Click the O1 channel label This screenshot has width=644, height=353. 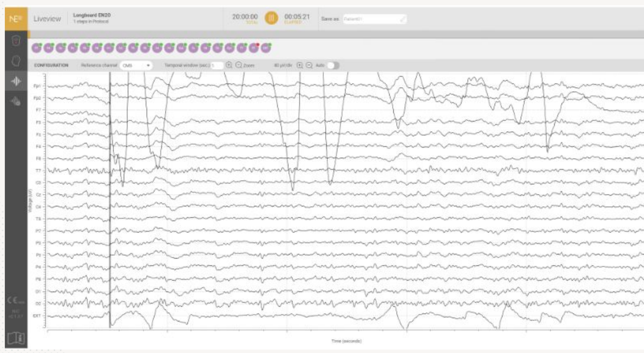point(38,291)
